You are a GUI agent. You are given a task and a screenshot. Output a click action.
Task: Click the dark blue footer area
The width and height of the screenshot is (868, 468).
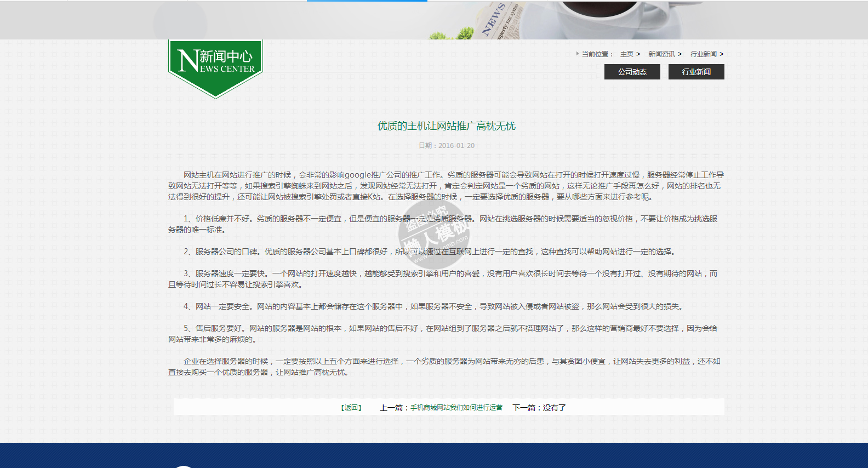434,455
